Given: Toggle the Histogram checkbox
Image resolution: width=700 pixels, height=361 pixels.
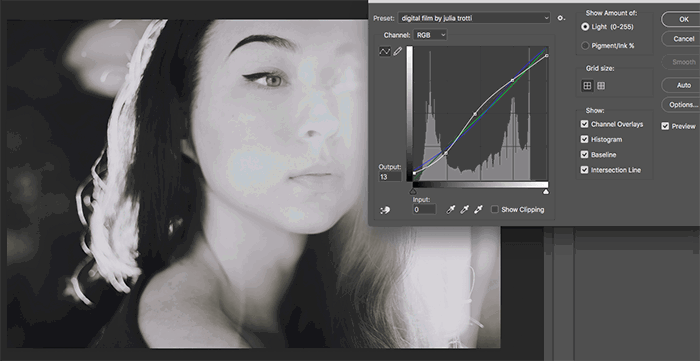Looking at the screenshot, I should 584,139.
